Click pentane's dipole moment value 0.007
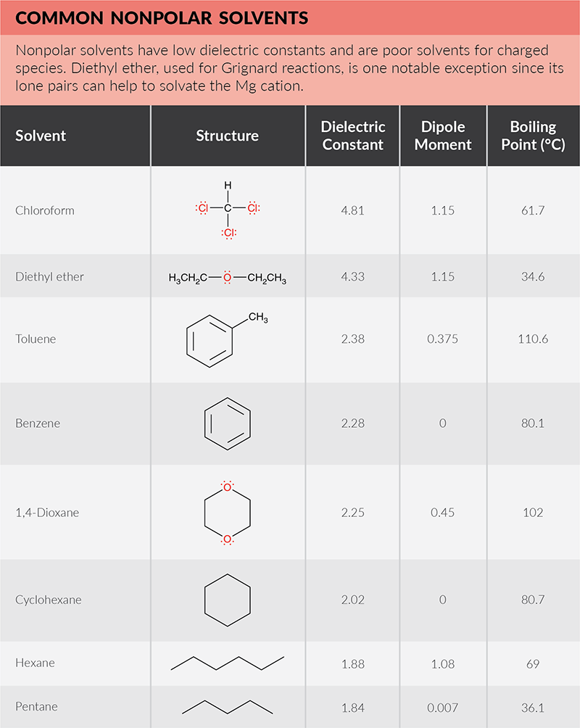 (443, 707)
